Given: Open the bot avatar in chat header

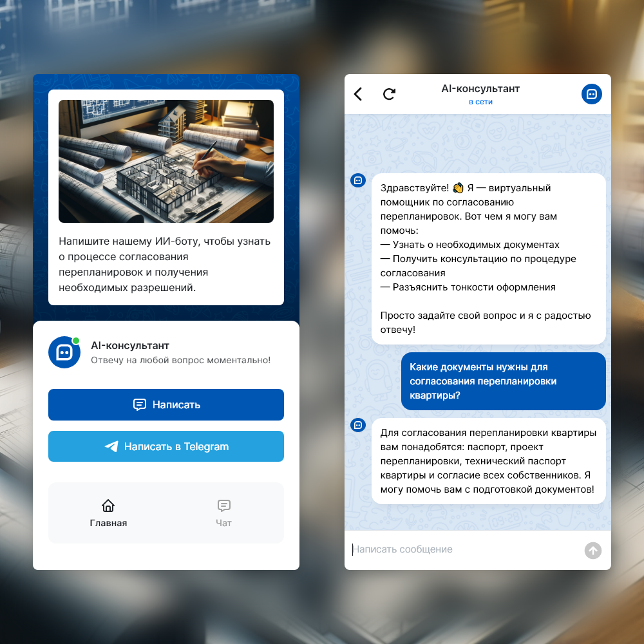Looking at the screenshot, I should click(x=591, y=94).
